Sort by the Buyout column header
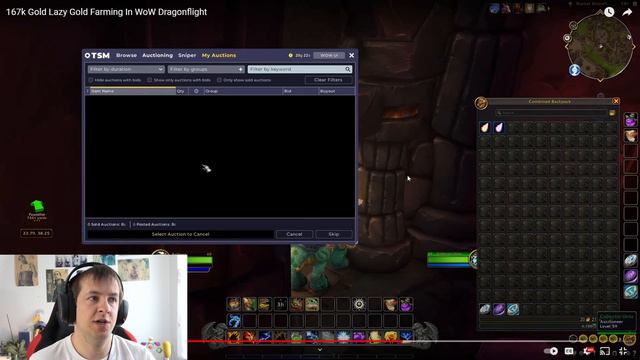Viewport: 640px width, 360px height. [336, 91]
